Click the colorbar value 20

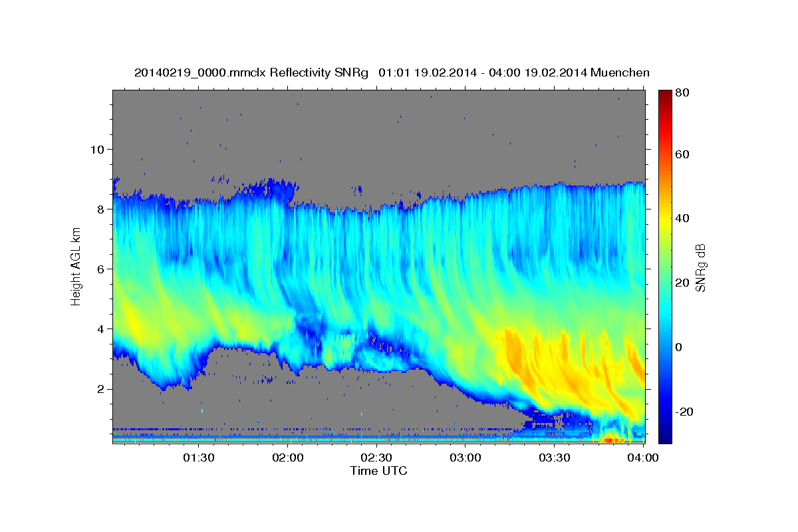683,283
